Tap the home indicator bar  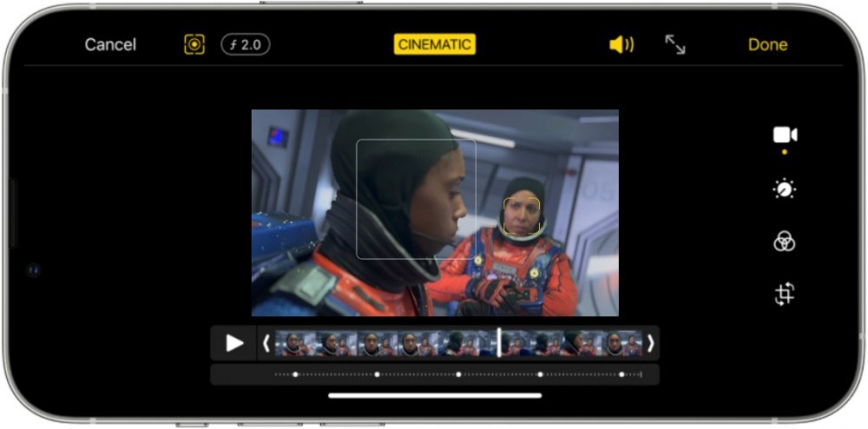pyautogui.click(x=435, y=396)
